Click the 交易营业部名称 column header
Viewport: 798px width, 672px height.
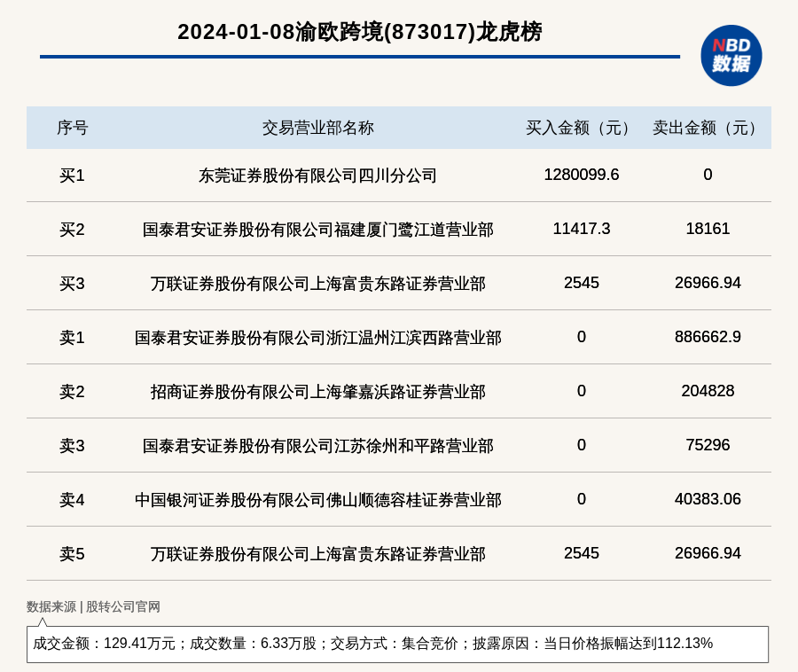point(317,128)
